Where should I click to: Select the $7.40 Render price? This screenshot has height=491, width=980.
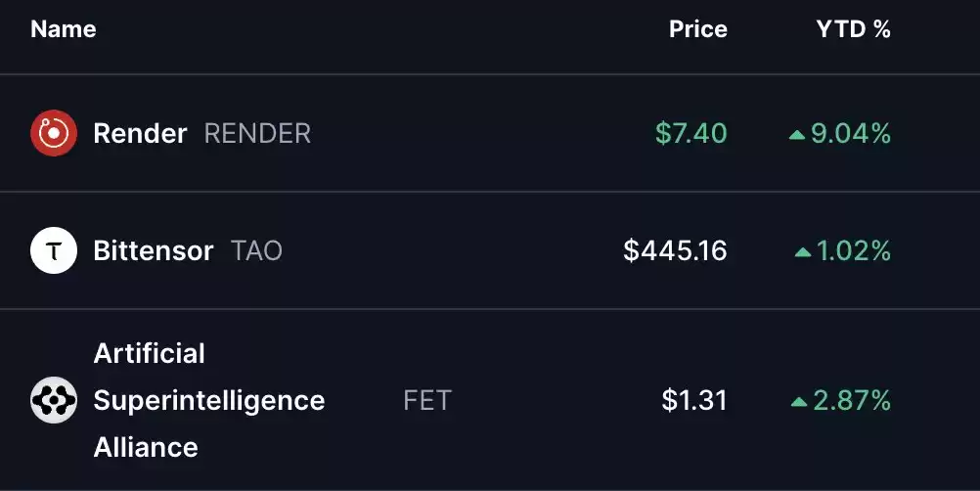click(x=691, y=133)
